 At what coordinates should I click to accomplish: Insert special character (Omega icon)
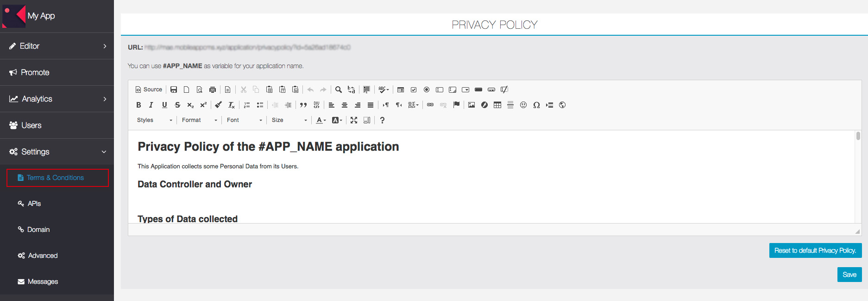click(536, 105)
